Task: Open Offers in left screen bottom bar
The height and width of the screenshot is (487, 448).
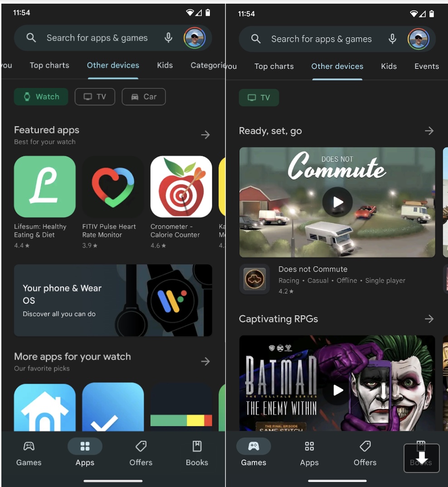Action: [x=141, y=453]
